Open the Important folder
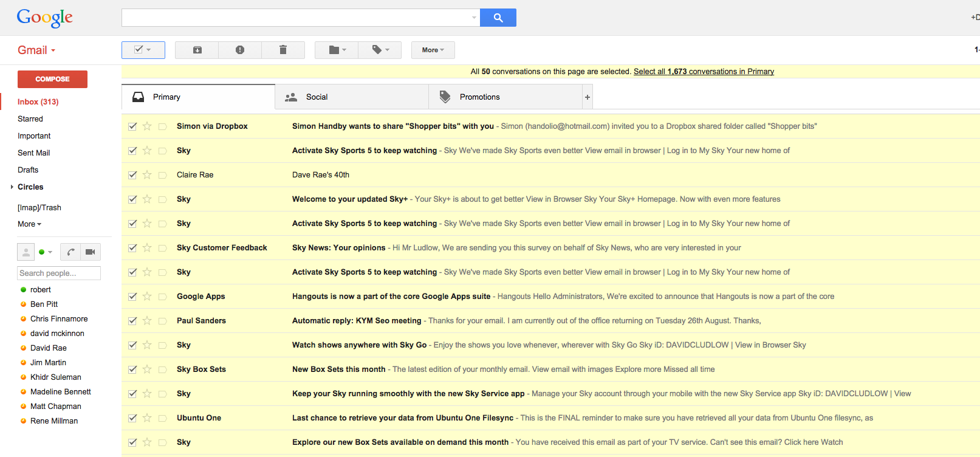Viewport: 980px width, 457px height. tap(34, 136)
